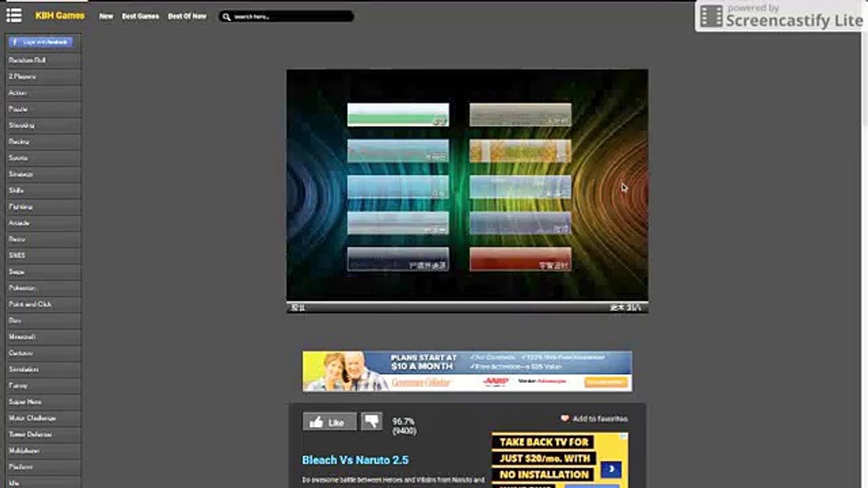Choose the Strategy category
This screenshot has height=488, width=868.
tap(43, 174)
